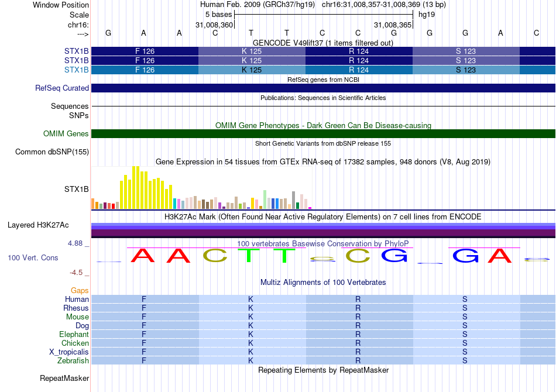Select R 124 codon in light-blue STX1B transcript
The image size is (556, 392).
pyautogui.click(x=359, y=70)
